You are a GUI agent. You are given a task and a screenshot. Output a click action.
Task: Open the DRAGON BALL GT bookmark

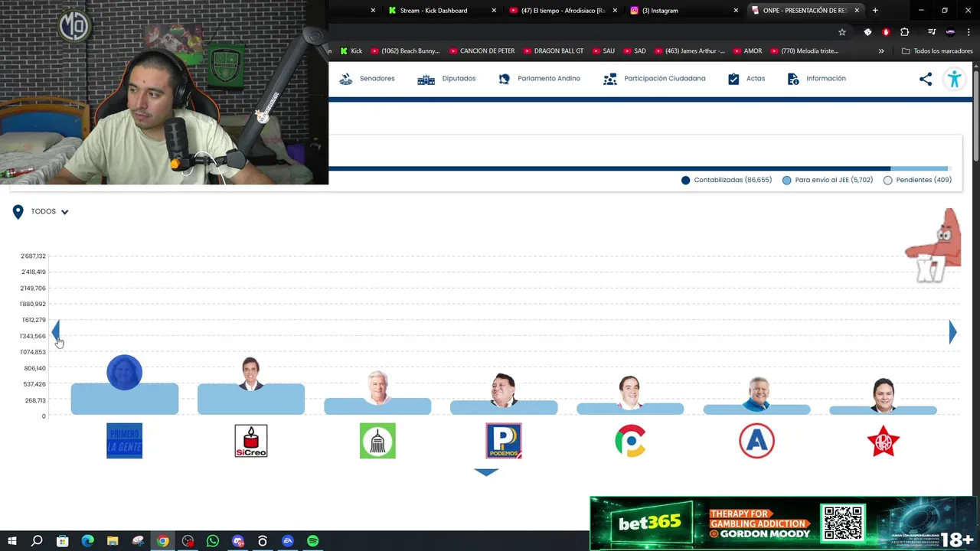[x=554, y=51]
